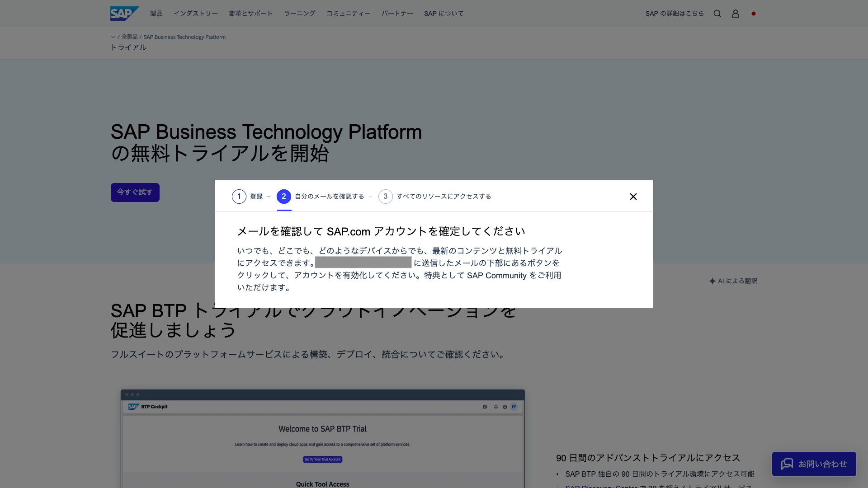868x488 pixels.
Task: Open the SAP について menu
Action: pyautogui.click(x=444, y=14)
